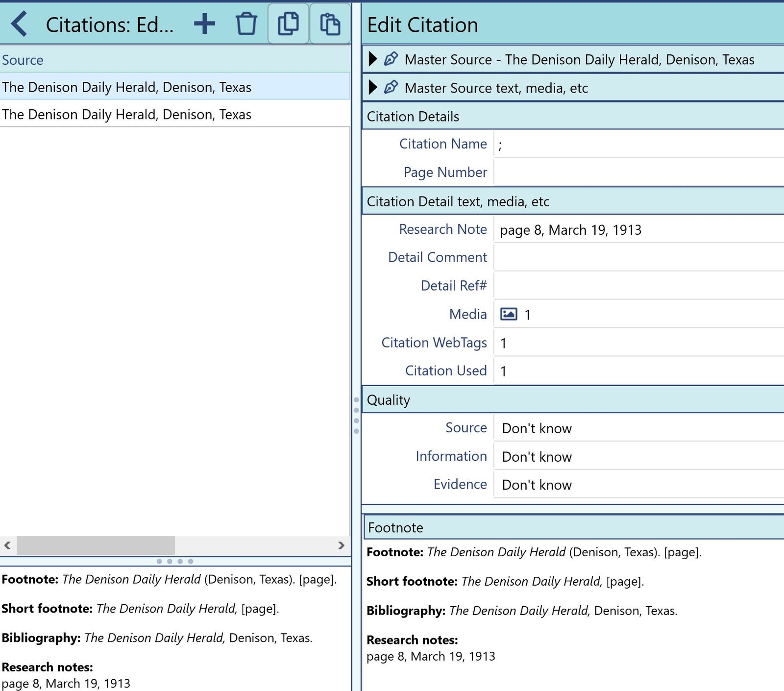Expand the Master Source text, media, etc triangle
Screen dimensions: 784x691
(373, 87)
